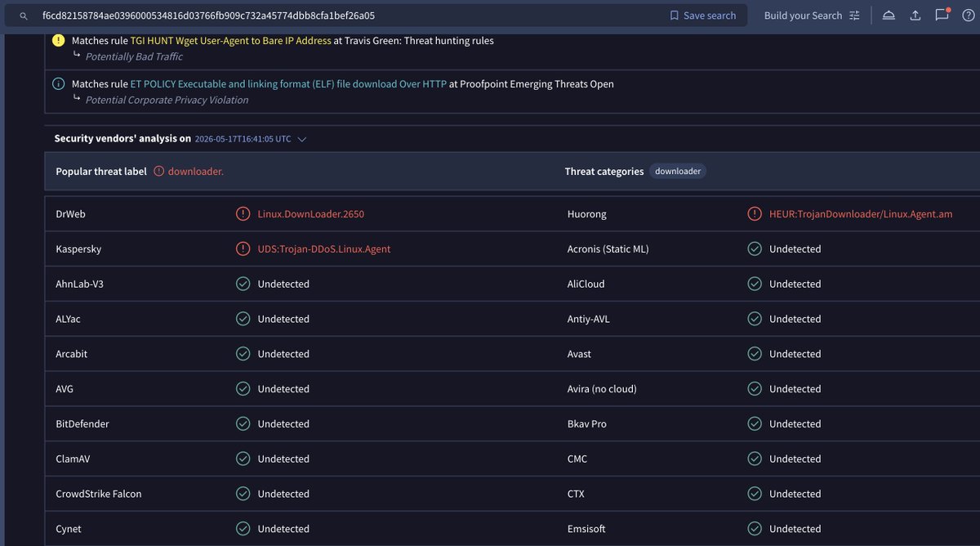Click UDS:Trojan-DDoS.Linux.Agent detection text
This screenshot has width=980, height=546.
(324, 249)
